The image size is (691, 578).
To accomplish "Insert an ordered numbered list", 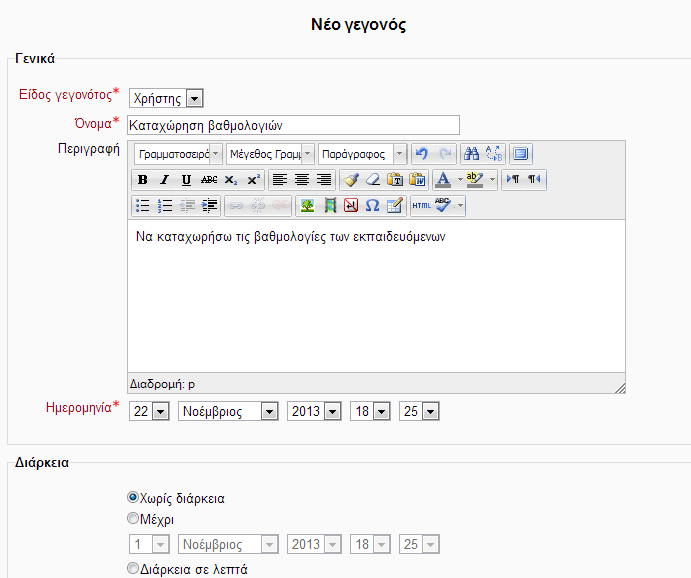I will 165,206.
